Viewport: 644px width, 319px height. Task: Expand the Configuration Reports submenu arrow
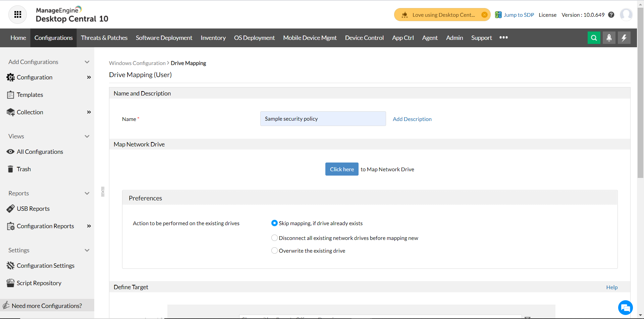pyautogui.click(x=89, y=226)
